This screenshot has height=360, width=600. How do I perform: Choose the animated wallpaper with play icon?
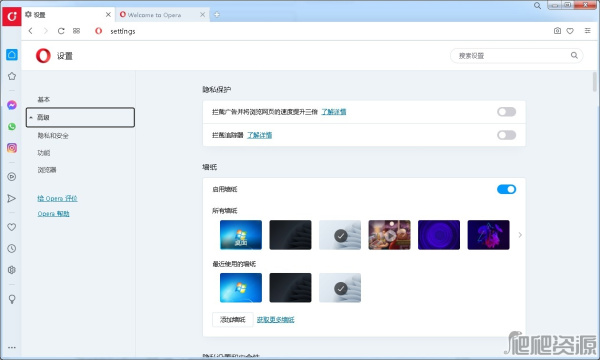coord(390,235)
